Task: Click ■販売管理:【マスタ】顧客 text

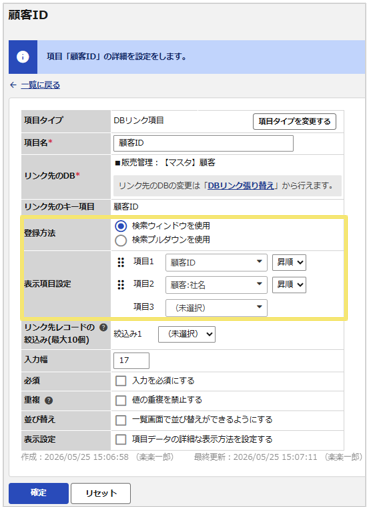Action: coord(165,163)
